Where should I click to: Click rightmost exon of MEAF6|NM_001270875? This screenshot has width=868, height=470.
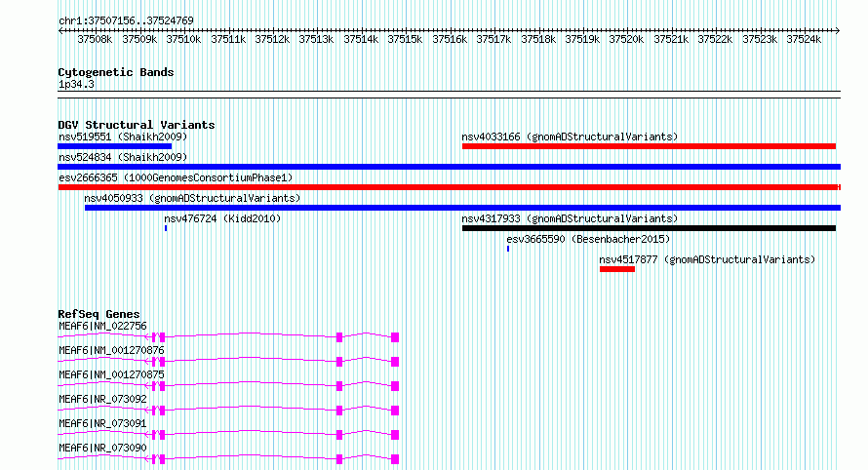395,386
